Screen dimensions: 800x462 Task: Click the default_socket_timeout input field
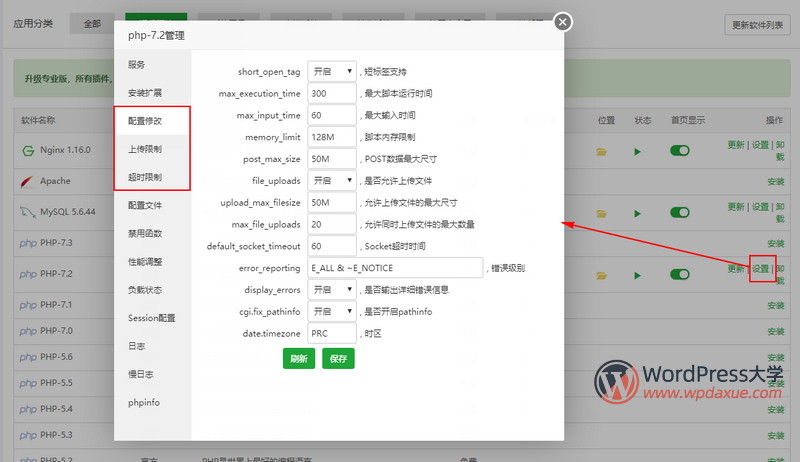tap(332, 246)
